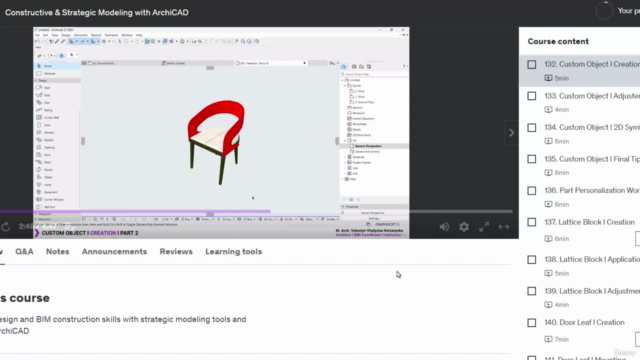Open the Design menu in ArchiCAD

[x=66, y=36]
